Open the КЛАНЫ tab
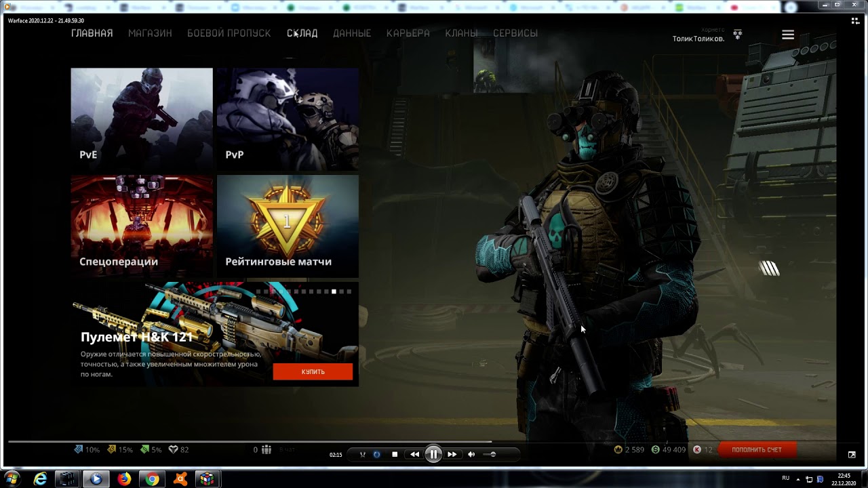868x488 pixels. coord(461,33)
